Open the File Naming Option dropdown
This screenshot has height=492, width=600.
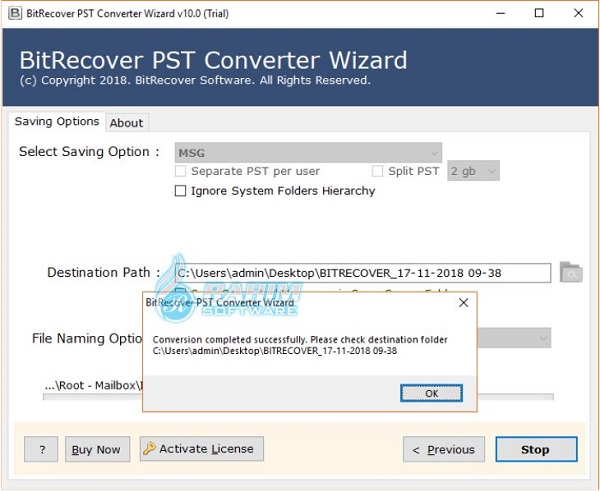(514, 338)
